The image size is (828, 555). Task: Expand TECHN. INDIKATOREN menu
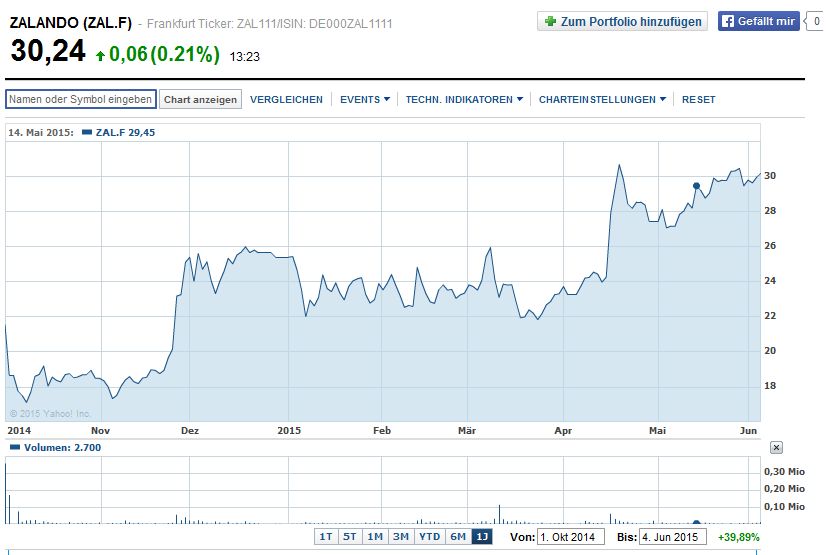[464, 99]
